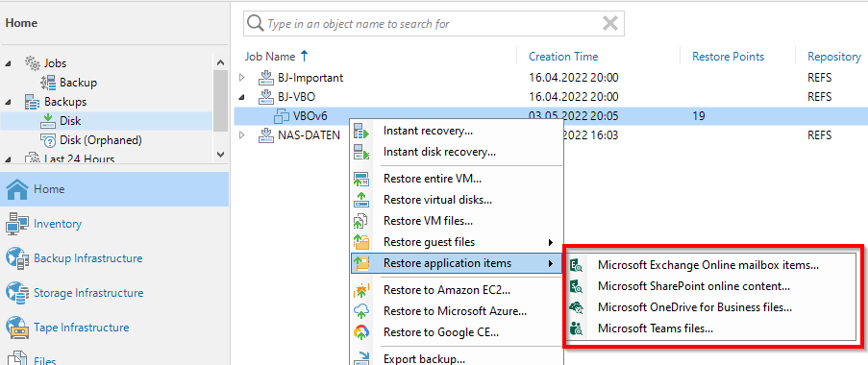The height and width of the screenshot is (365, 868).
Task: Click the tree panel scroll down arrow
Action: click(x=220, y=155)
